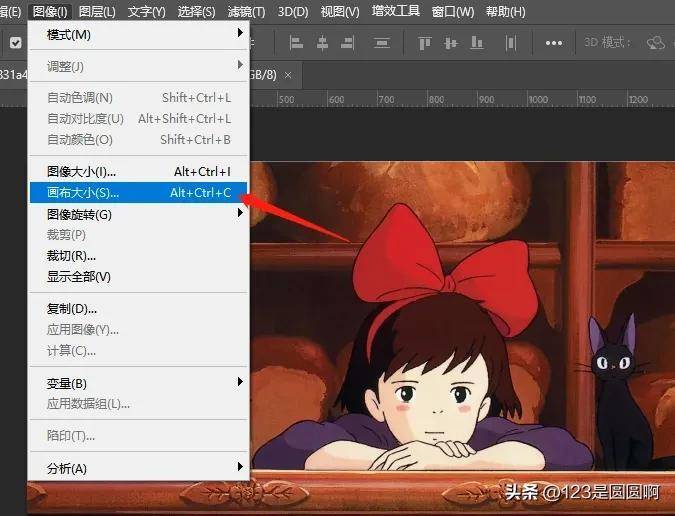
Task: Expand the 分析(A) submenu arrow
Action: (240, 467)
